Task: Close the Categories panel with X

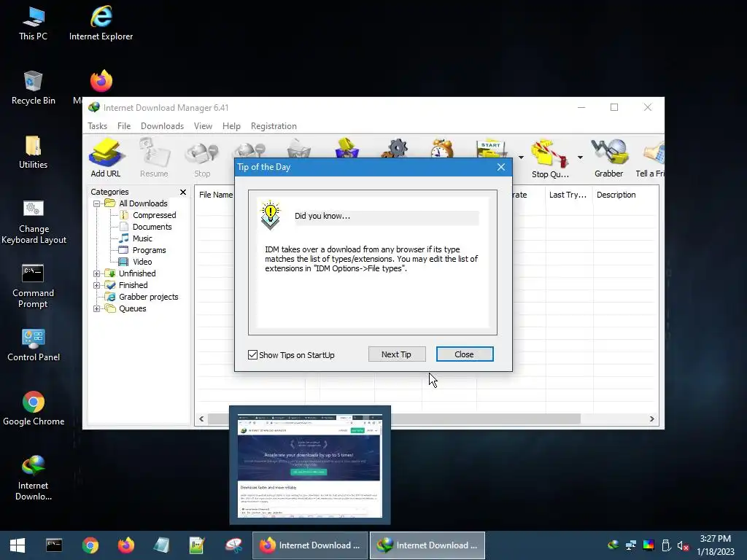Action: click(x=183, y=192)
